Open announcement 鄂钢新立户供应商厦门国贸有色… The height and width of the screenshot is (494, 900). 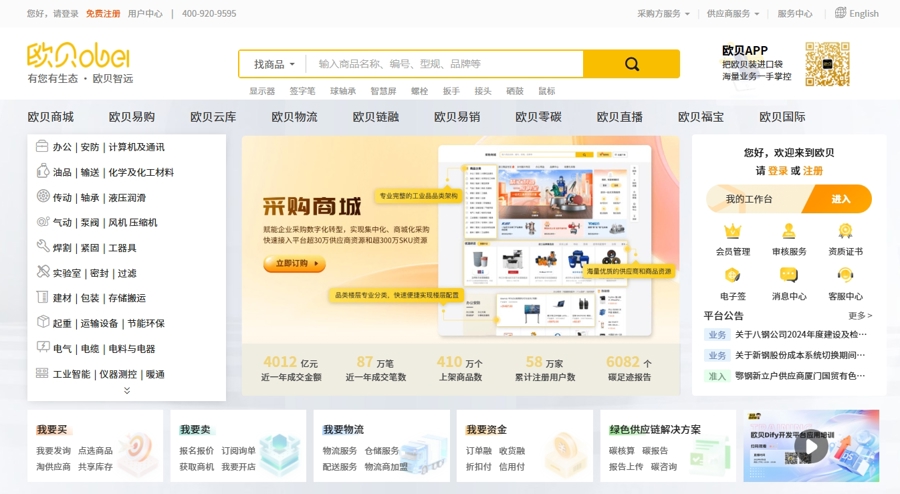[800, 376]
